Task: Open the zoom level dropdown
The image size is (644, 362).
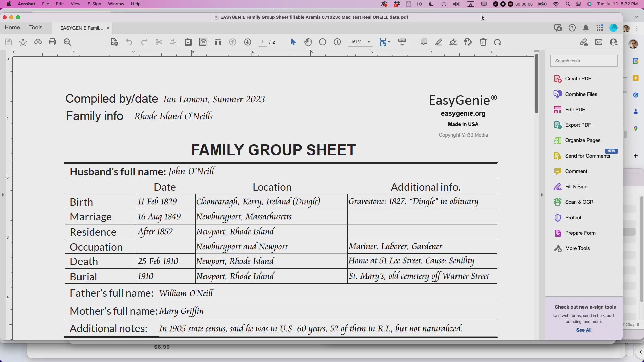Action: [369, 42]
